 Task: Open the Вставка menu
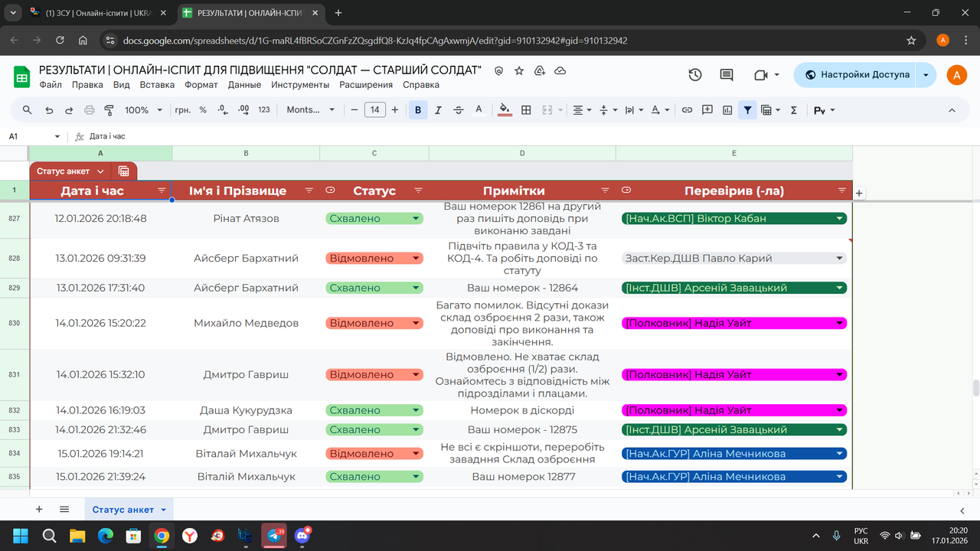pyautogui.click(x=157, y=85)
